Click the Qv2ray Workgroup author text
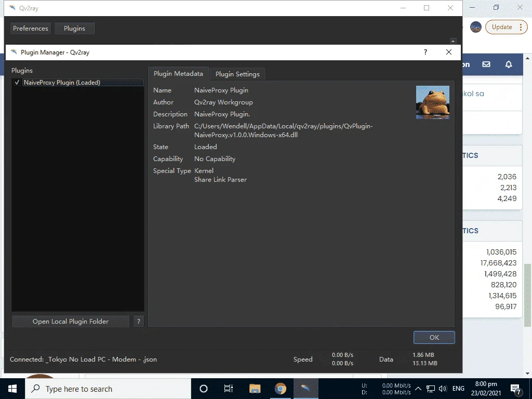This screenshot has height=399, width=532. [x=223, y=102]
